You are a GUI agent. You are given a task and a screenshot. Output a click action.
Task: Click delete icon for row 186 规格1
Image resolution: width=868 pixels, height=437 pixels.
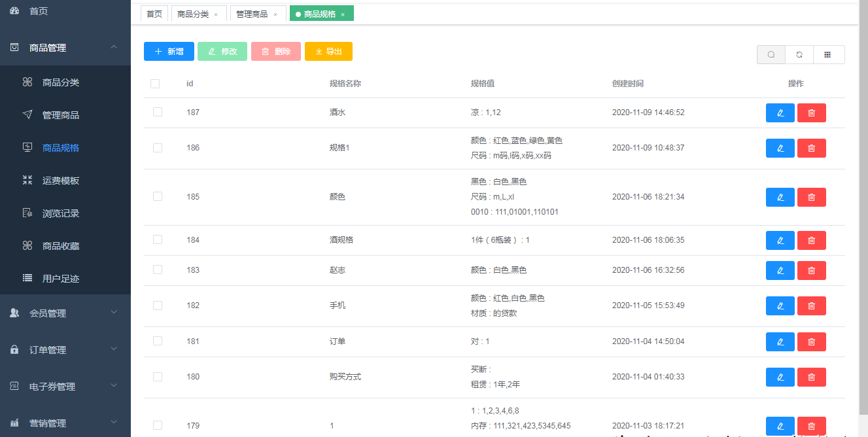(811, 149)
